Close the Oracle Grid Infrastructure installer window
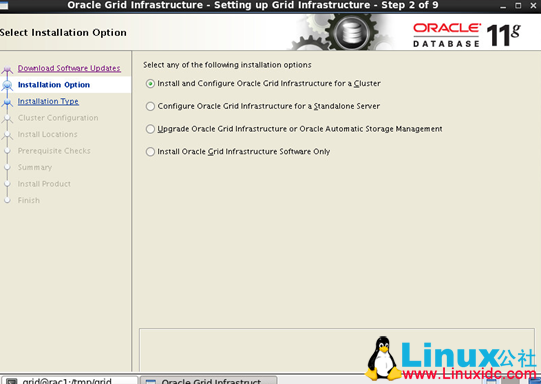 533,6
